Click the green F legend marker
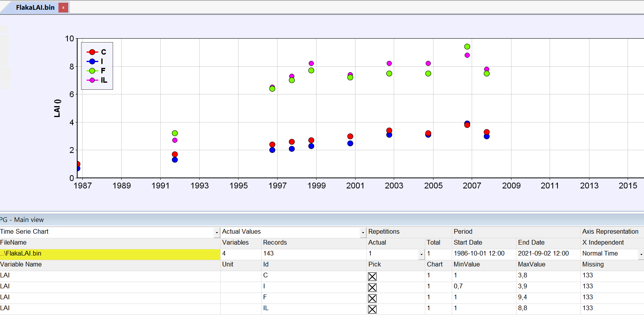Viewport: 644px width, 316px height. [x=92, y=71]
